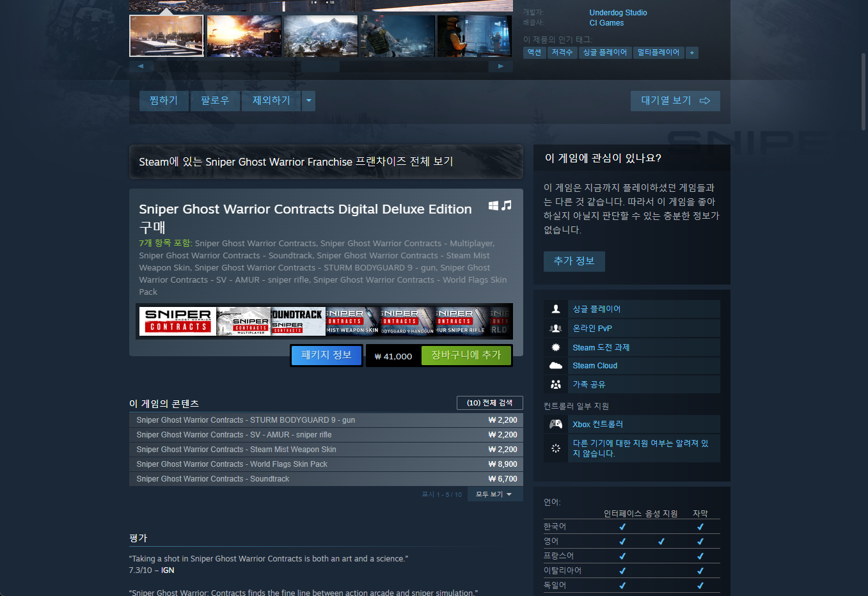Open Sniper Ghost Warrior Franchise banner
Image resolution: width=868 pixels, height=596 pixels.
pos(326,162)
